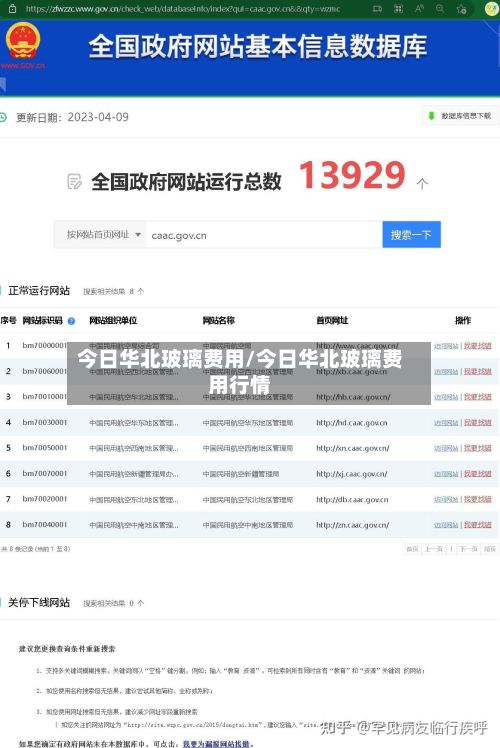Click update date 2023-04-09
The height and width of the screenshot is (748, 500).
pyautogui.click(x=98, y=117)
